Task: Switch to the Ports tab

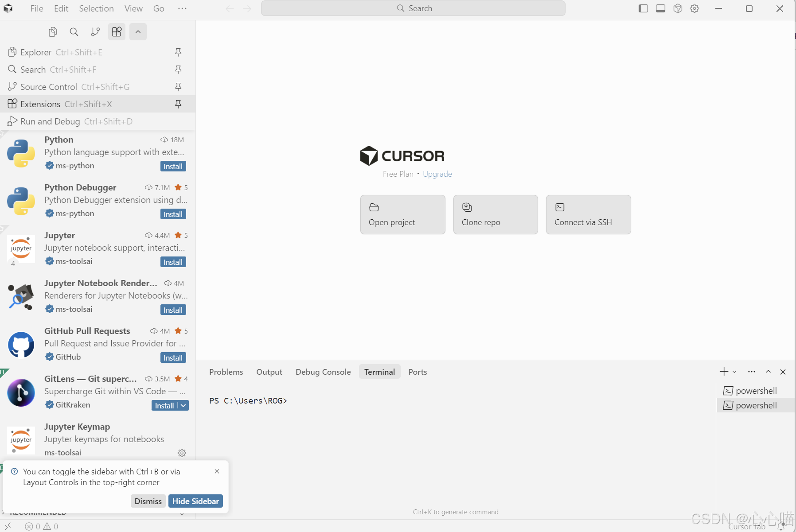Action: (418, 372)
